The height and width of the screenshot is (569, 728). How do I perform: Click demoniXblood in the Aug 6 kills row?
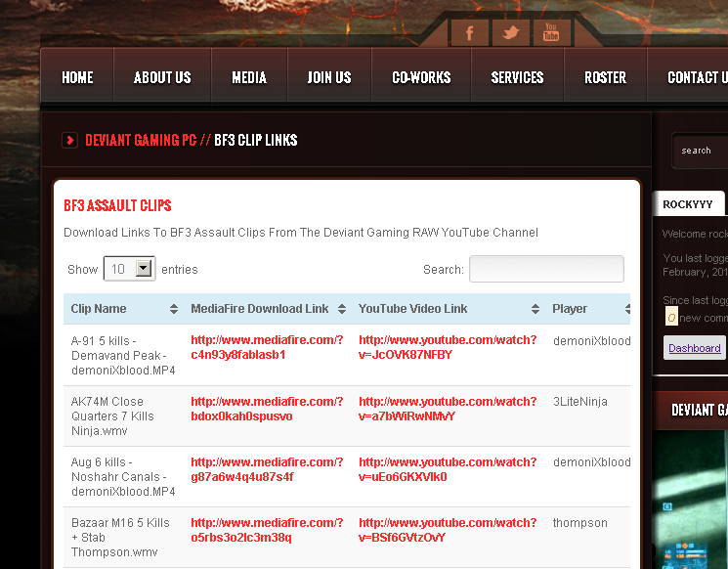[591, 462]
